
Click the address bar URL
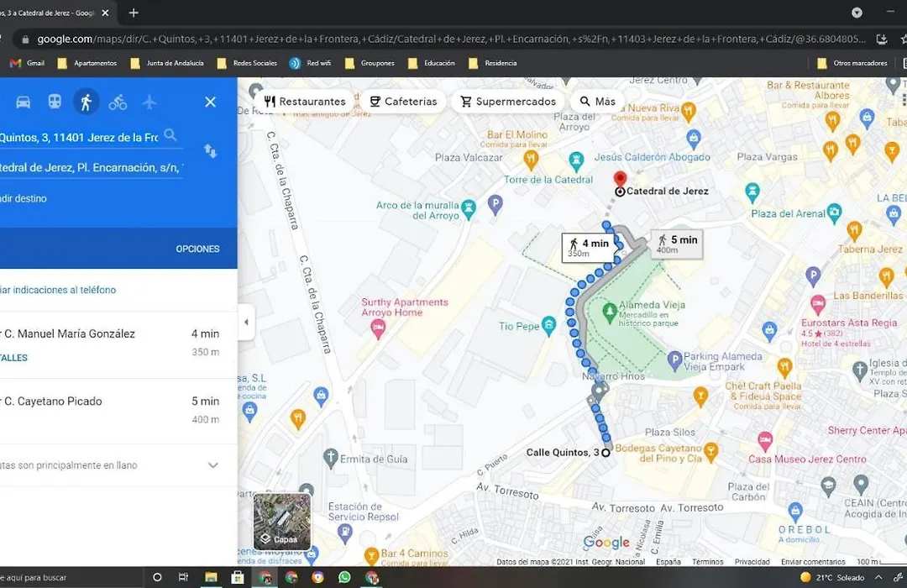(451, 39)
